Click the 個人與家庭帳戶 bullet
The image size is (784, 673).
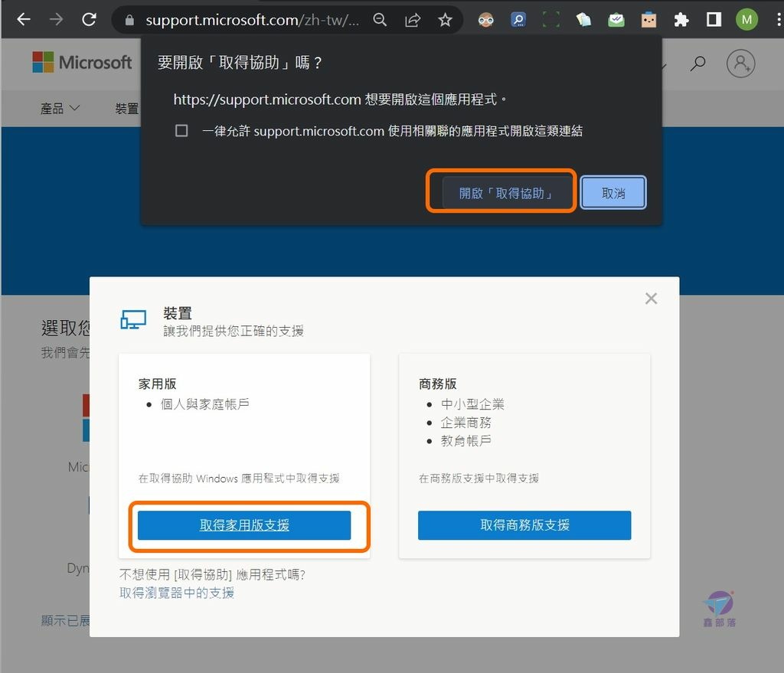coord(205,404)
